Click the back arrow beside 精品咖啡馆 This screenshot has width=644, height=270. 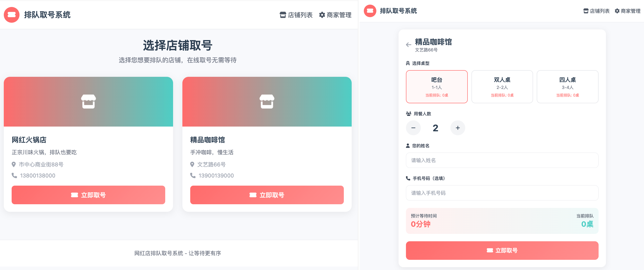coord(408,45)
